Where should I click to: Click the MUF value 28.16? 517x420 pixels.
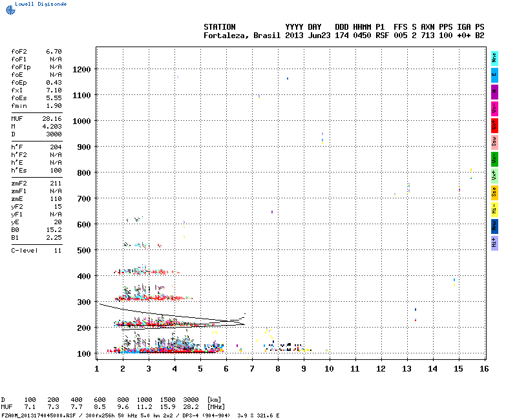coord(52,119)
